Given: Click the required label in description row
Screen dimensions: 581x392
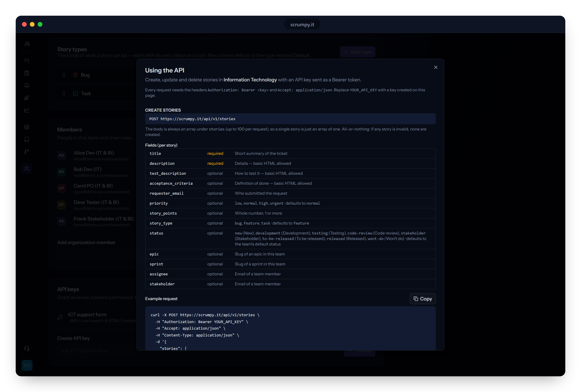Looking at the screenshot, I should [x=215, y=163].
